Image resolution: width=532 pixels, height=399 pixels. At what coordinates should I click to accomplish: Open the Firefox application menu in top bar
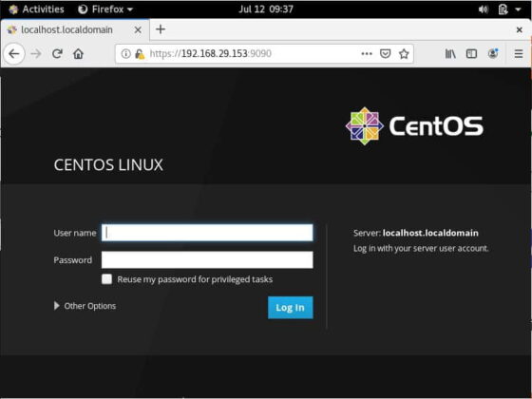coord(105,9)
